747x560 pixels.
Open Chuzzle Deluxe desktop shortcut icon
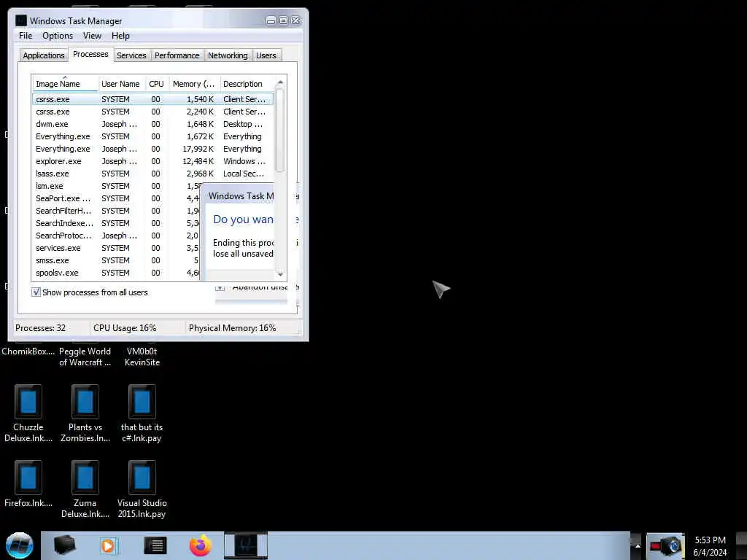[28, 402]
